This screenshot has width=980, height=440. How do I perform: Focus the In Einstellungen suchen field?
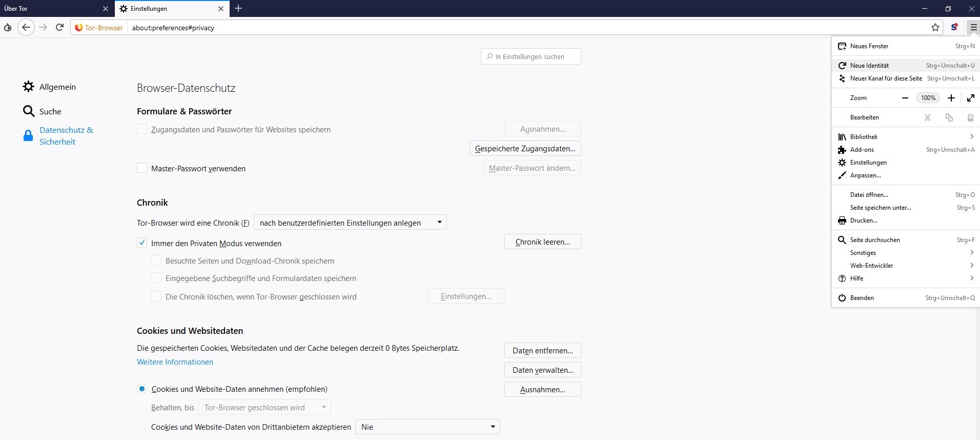coord(531,56)
